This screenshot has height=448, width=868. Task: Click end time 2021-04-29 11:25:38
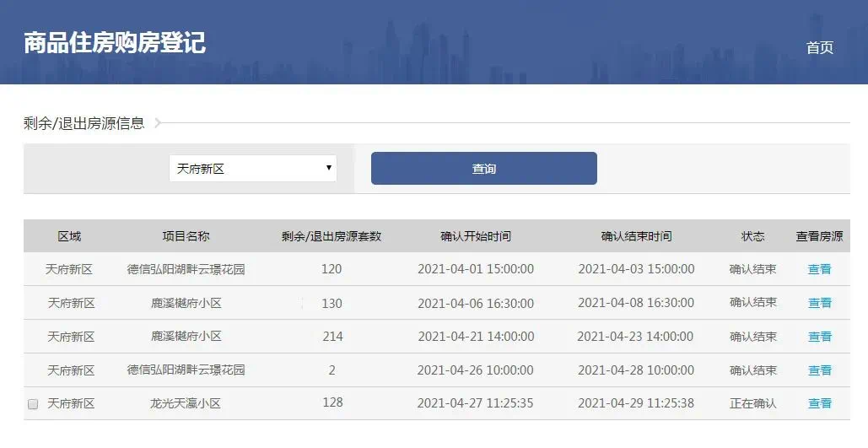coord(636,403)
